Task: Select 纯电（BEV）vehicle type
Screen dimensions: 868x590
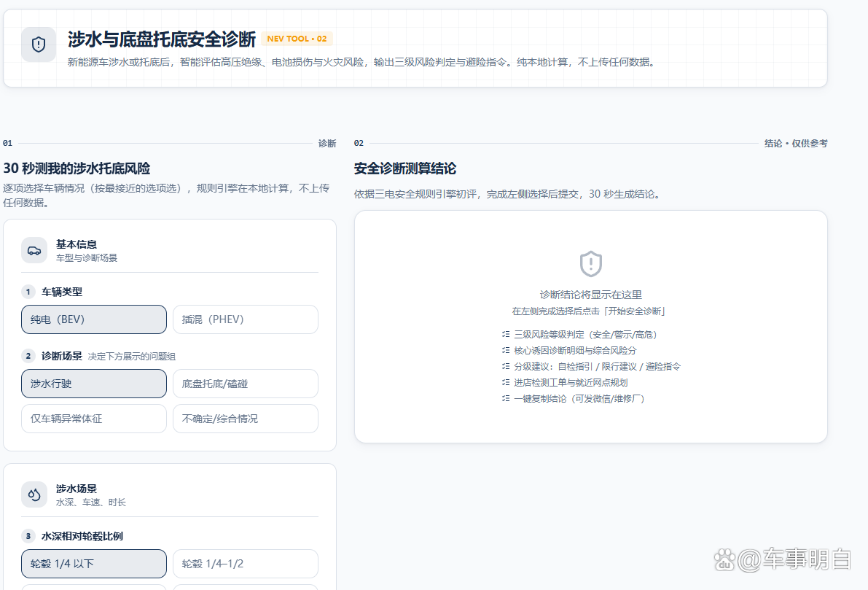Action: pyautogui.click(x=94, y=319)
